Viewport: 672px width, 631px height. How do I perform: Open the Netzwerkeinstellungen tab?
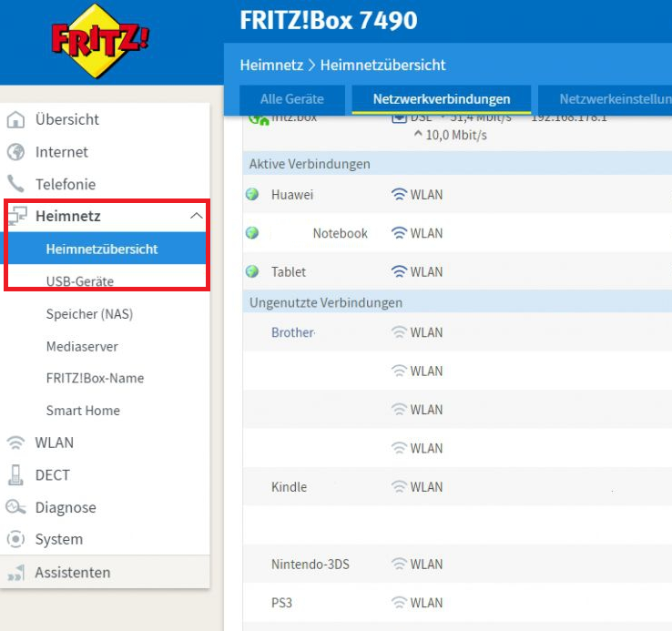pyautogui.click(x=606, y=99)
